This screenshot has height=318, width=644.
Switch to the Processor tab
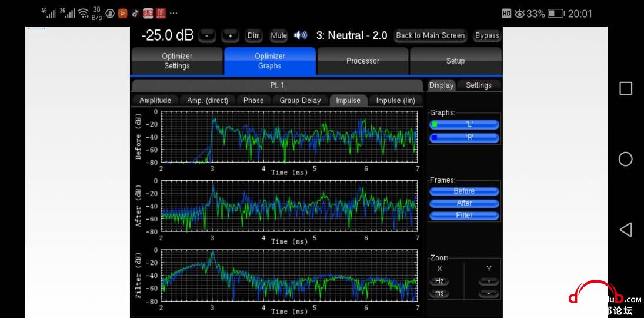pos(363,61)
